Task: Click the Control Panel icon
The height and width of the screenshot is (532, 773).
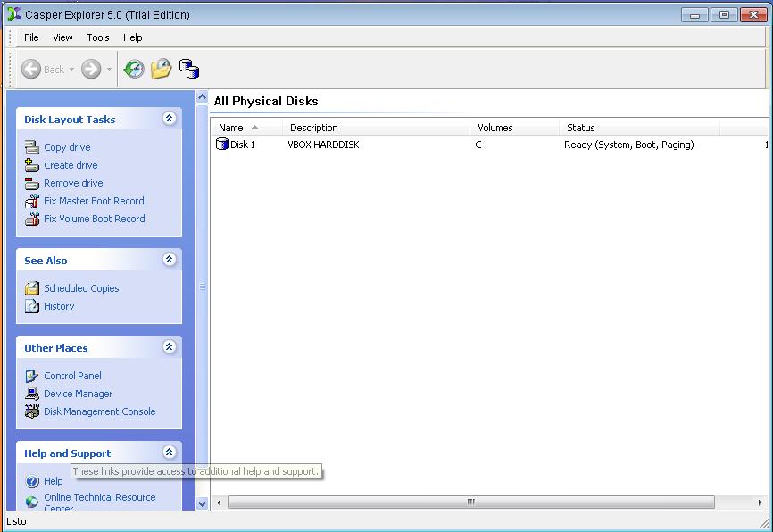Action: (x=32, y=376)
